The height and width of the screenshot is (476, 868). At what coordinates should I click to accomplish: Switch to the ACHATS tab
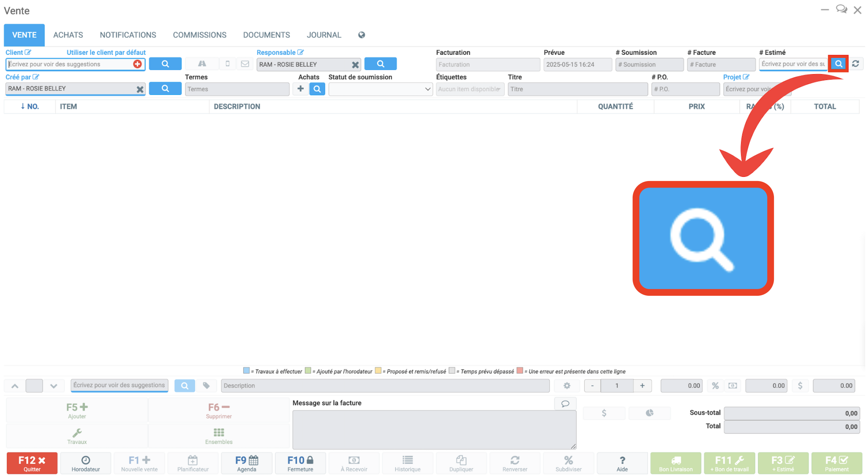point(68,35)
